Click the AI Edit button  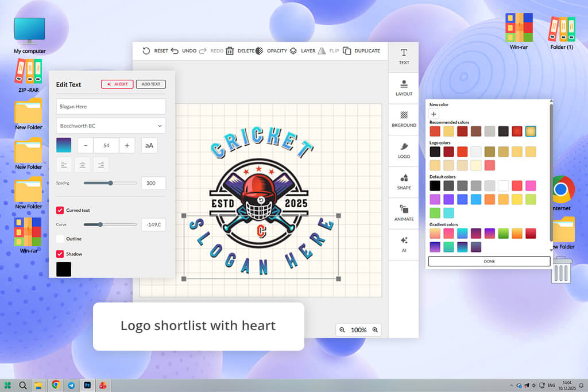coord(117,84)
